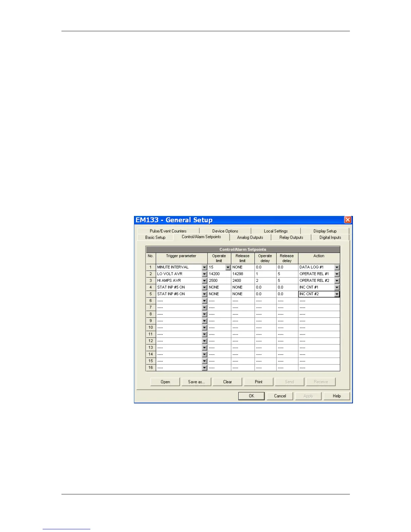The image size is (411, 532).
Task: Expand the MINUTE INTERVAL trigger dropdown
Action: 204,267
